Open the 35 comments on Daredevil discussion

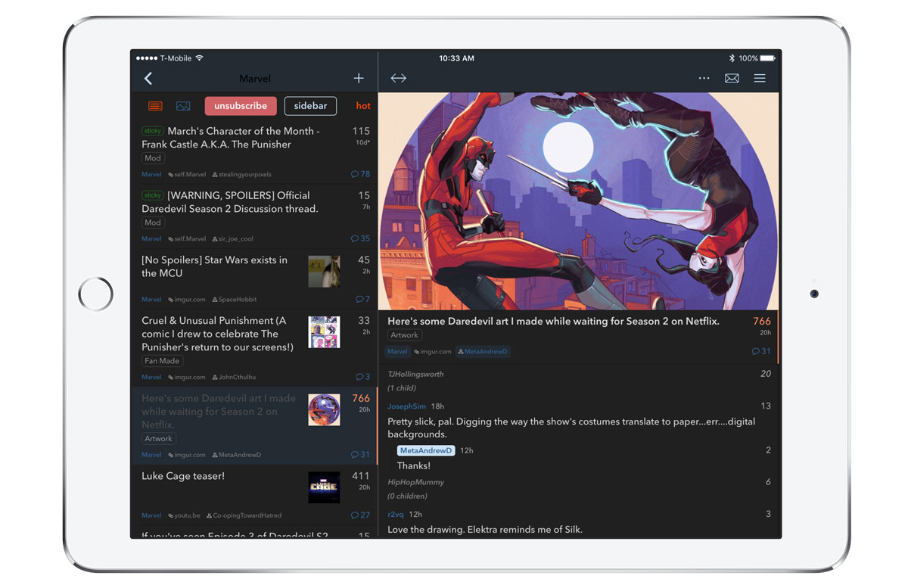coord(361,238)
